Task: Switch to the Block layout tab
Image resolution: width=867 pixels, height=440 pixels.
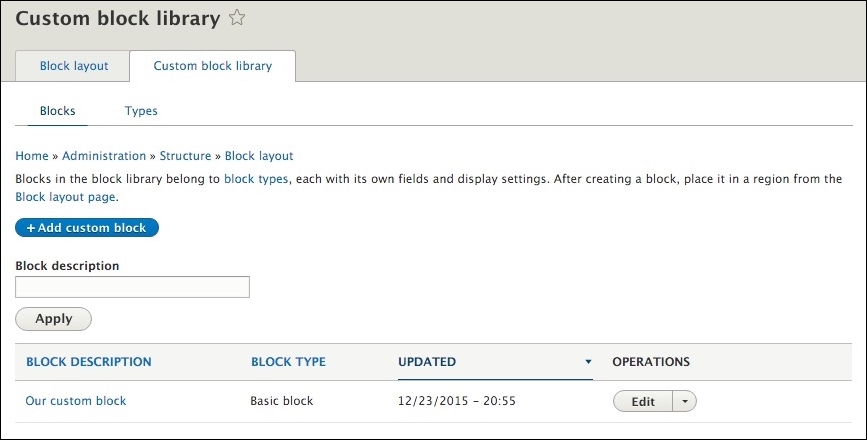Action: [73, 66]
